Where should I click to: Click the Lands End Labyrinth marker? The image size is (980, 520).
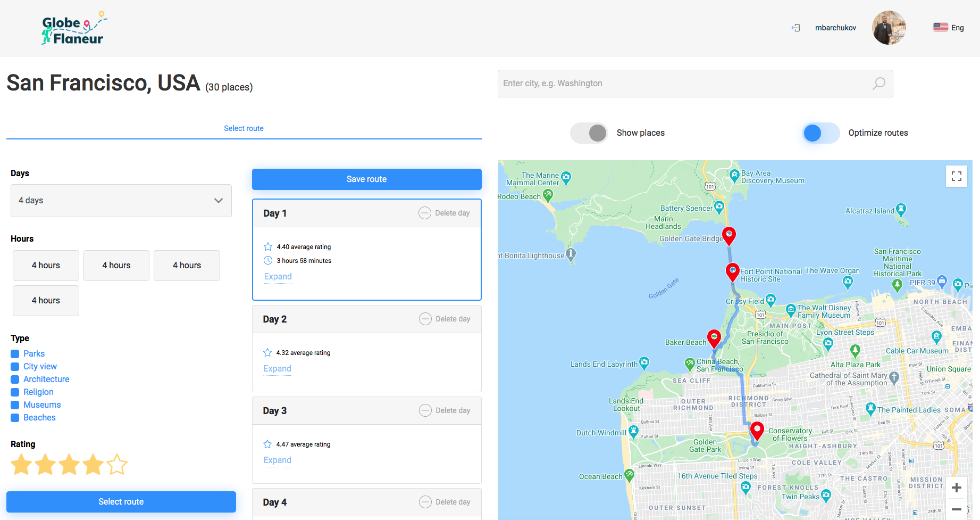(644, 364)
